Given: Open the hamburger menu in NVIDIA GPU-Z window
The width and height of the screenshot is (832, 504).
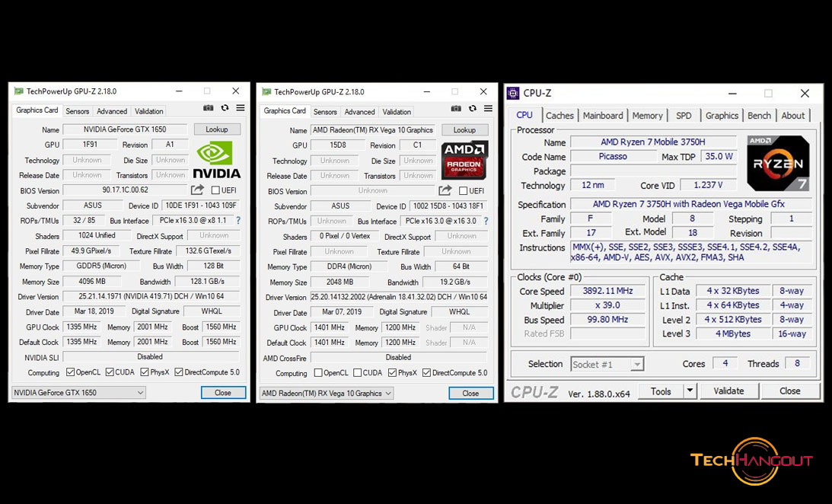Looking at the screenshot, I should [241, 107].
